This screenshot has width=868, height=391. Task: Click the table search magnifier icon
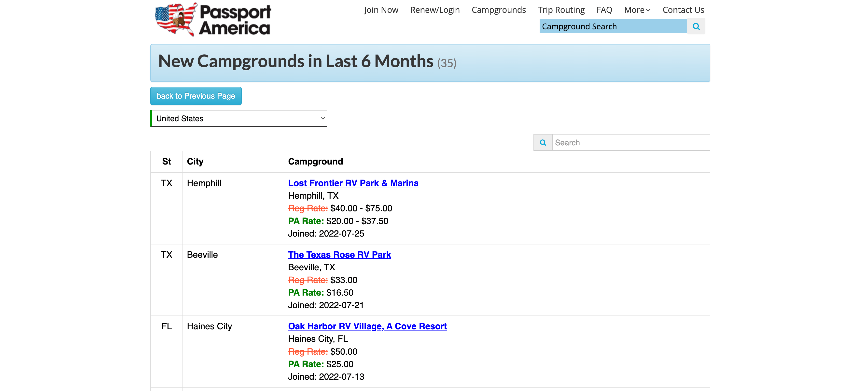[543, 142]
